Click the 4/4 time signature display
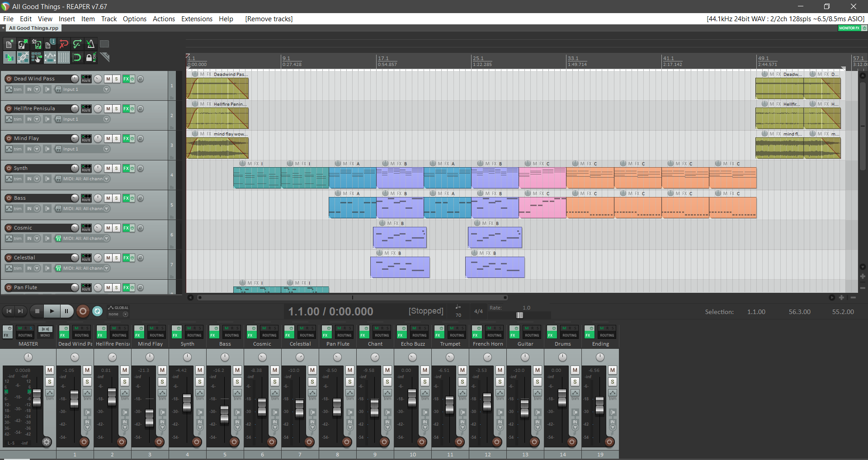868x460 pixels. click(x=478, y=311)
